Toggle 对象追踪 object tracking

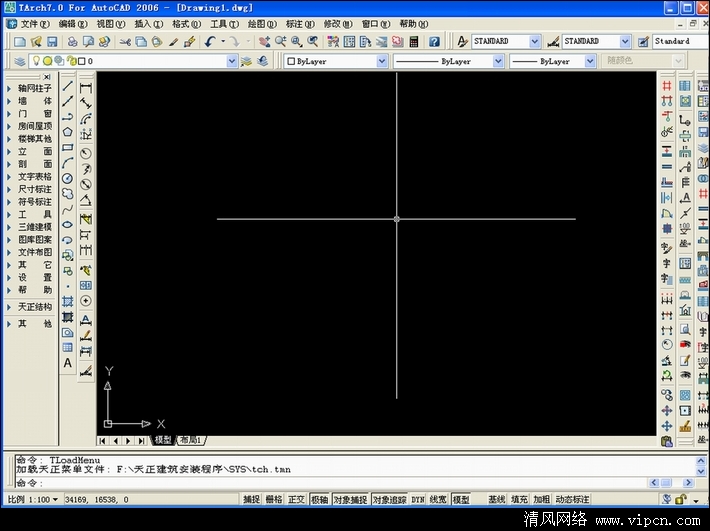pos(389,499)
